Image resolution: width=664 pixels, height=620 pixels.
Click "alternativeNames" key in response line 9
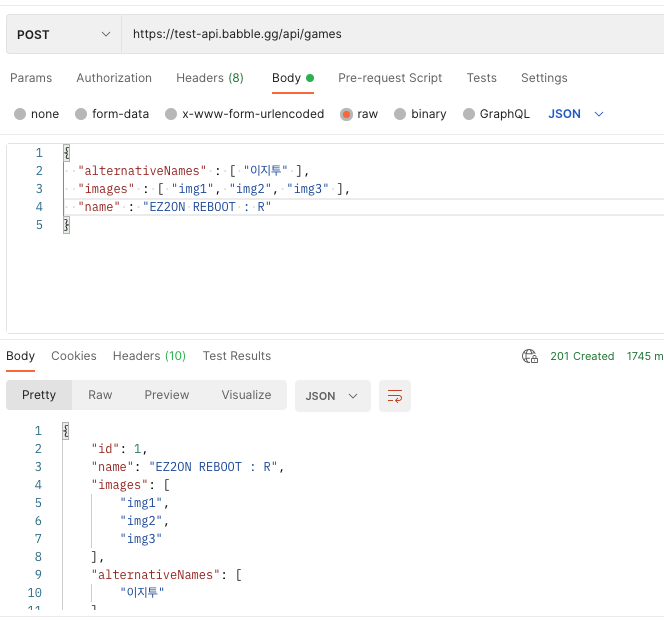[x=155, y=575]
